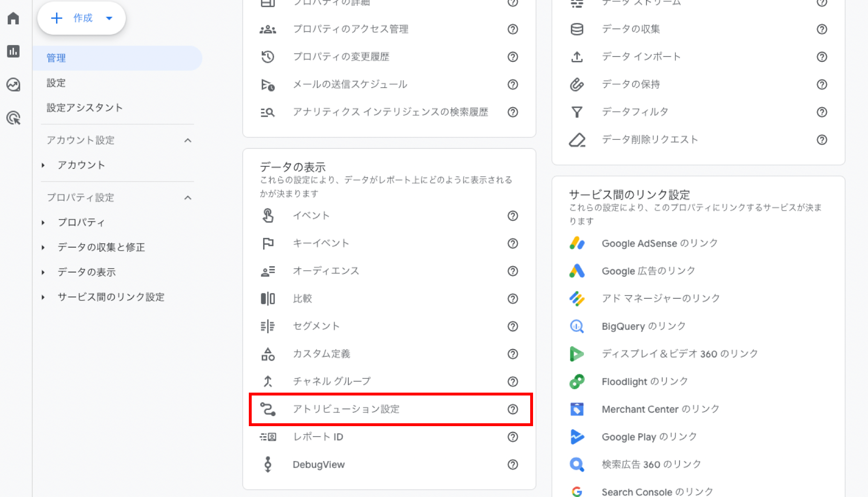Click the セグメント icon
The height and width of the screenshot is (497, 868).
(x=268, y=326)
